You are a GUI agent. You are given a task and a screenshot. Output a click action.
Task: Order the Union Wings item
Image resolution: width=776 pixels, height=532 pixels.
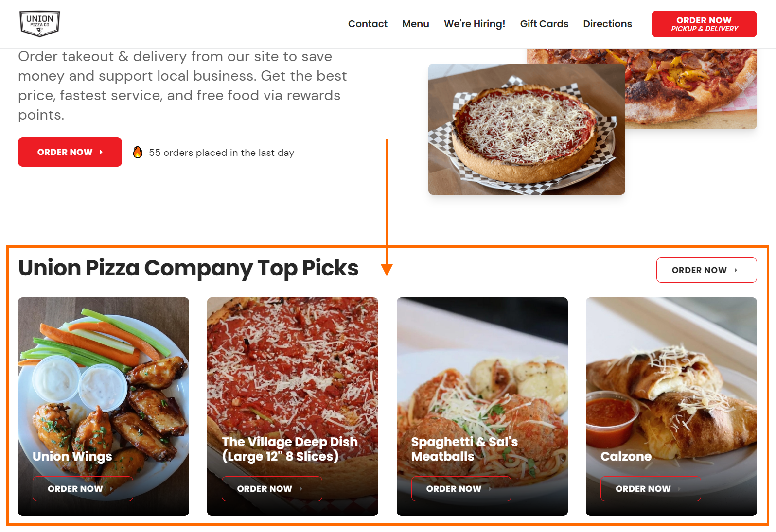pyautogui.click(x=83, y=489)
